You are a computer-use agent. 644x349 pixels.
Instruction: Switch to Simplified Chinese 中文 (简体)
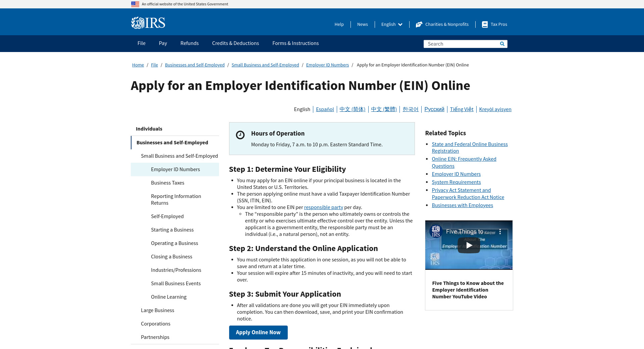pos(352,109)
